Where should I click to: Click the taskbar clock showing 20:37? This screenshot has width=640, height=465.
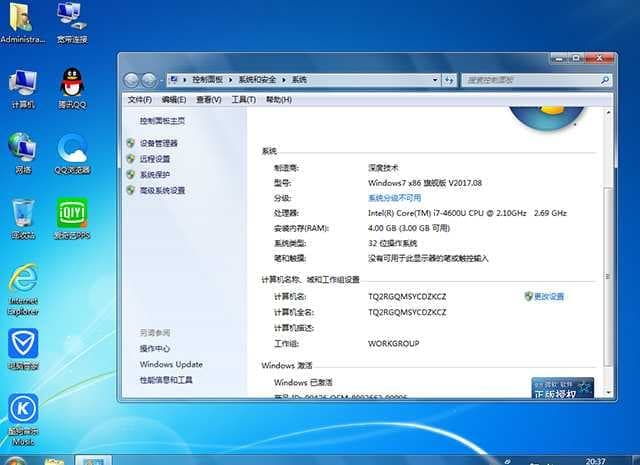click(595, 461)
